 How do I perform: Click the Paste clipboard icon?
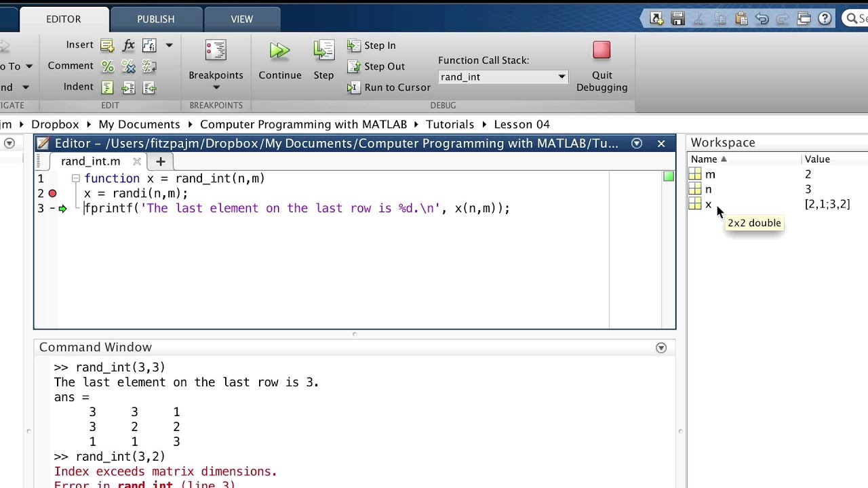[x=741, y=19]
